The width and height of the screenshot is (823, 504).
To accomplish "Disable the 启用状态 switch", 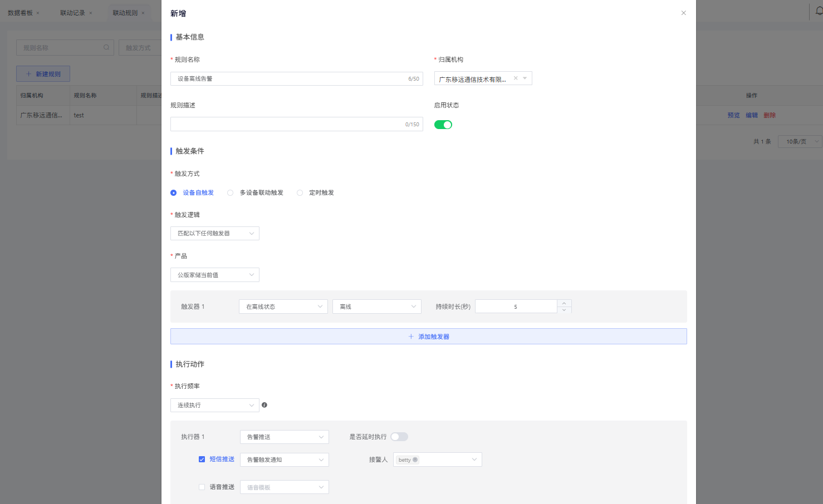I will point(443,125).
